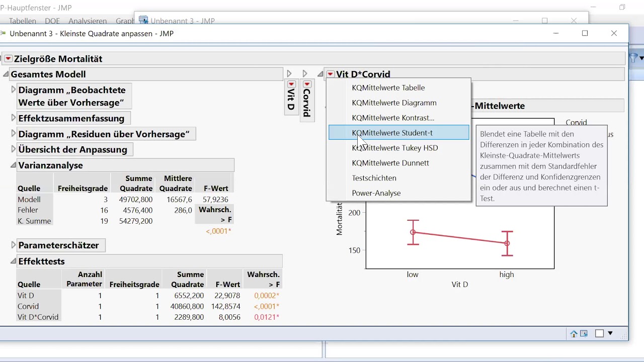The width and height of the screenshot is (644, 362).
Task: Click F-Wert 57,9236 in Varianzanalyse
Action: (x=215, y=200)
